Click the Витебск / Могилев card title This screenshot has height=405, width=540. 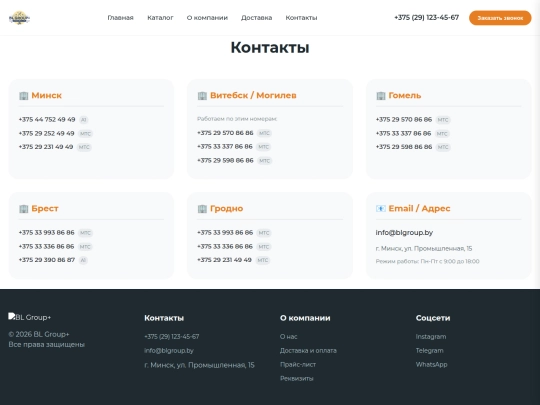(253, 95)
